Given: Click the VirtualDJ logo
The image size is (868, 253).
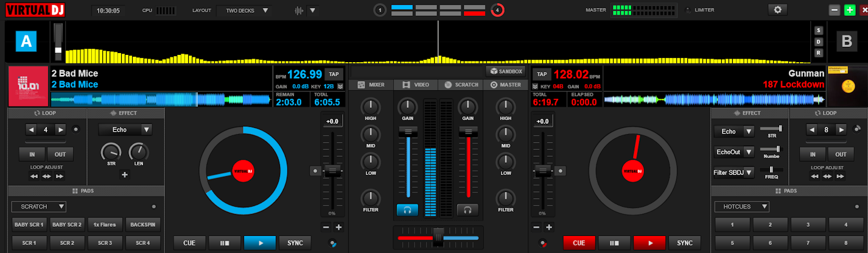Looking at the screenshot, I should [x=36, y=10].
